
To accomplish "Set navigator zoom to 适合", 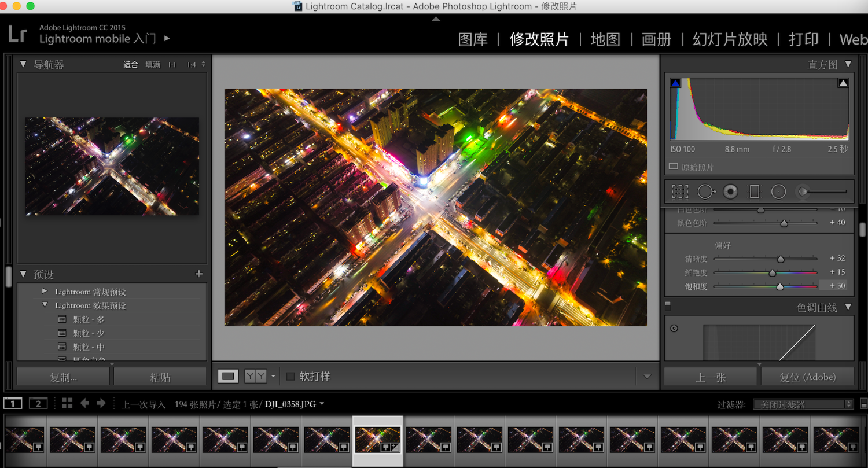I will [131, 64].
